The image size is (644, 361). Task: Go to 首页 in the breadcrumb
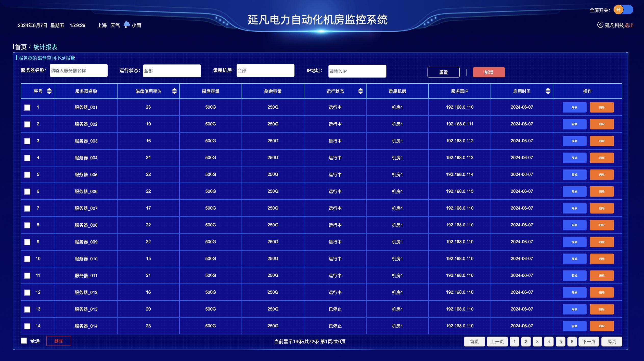(21, 47)
